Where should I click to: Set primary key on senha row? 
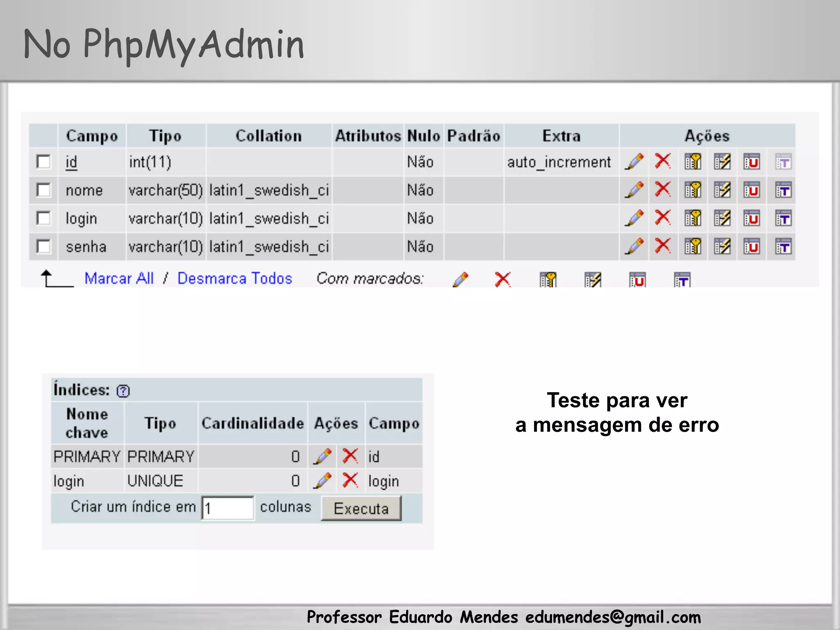[693, 247]
